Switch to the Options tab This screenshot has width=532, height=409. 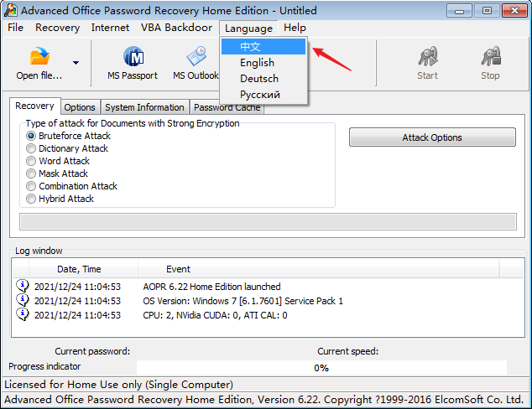80,107
